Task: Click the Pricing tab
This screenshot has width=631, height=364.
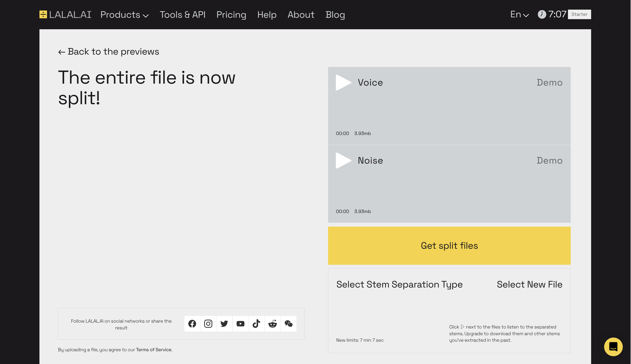Action: (231, 14)
